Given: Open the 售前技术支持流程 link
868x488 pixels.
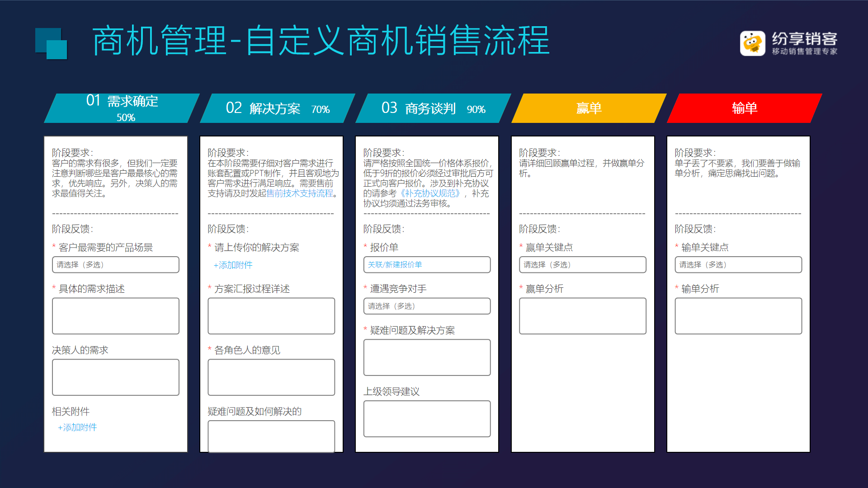Looking at the screenshot, I should coord(300,193).
